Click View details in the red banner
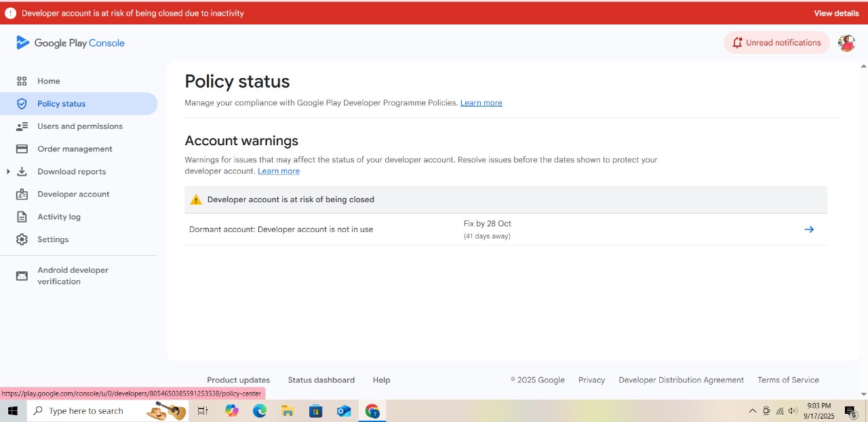Viewport: 868px width, 422px height. click(836, 13)
